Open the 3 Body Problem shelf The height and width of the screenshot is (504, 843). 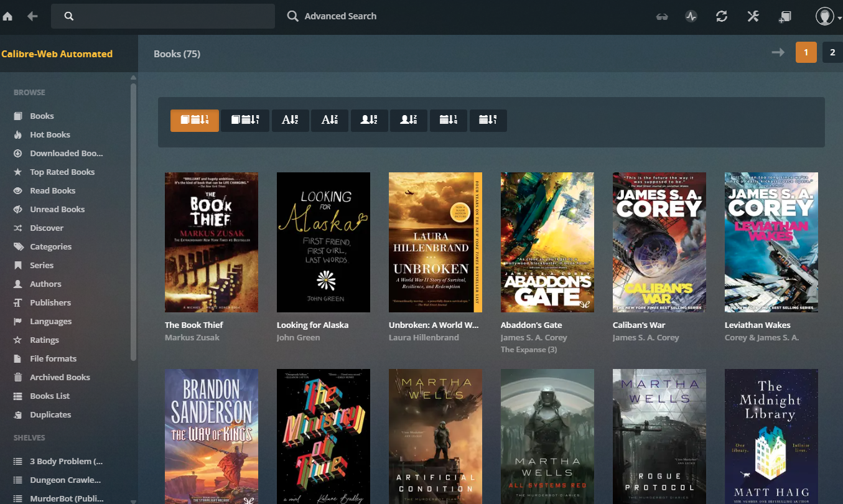click(66, 461)
